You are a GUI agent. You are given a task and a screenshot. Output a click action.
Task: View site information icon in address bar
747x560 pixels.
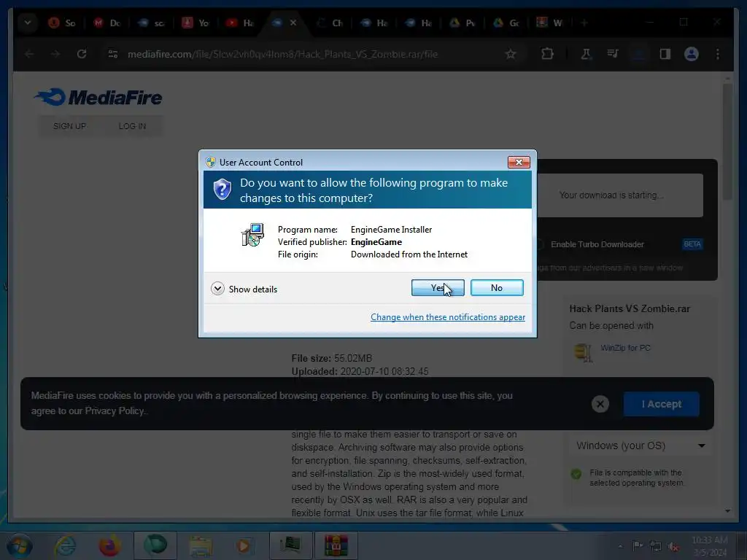(113, 54)
